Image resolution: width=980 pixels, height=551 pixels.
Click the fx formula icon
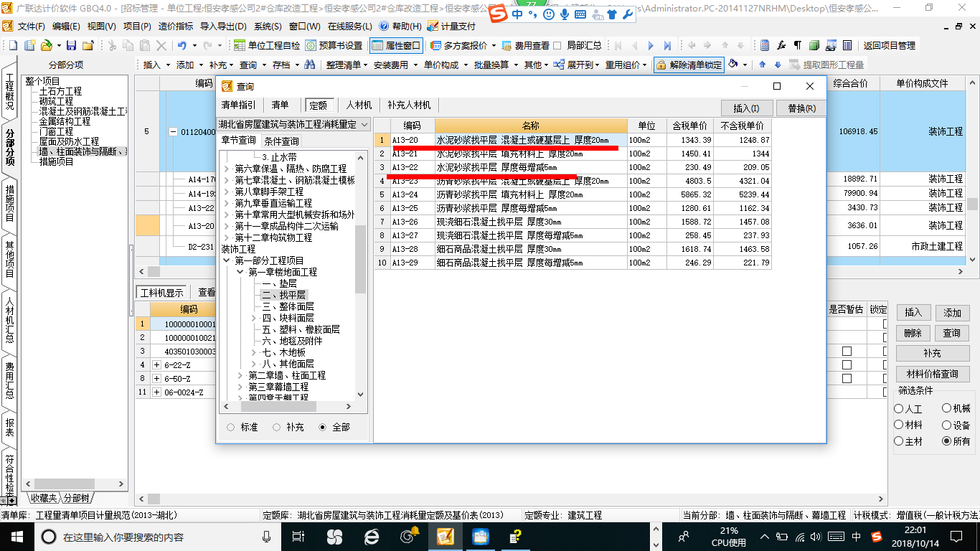[781, 45]
